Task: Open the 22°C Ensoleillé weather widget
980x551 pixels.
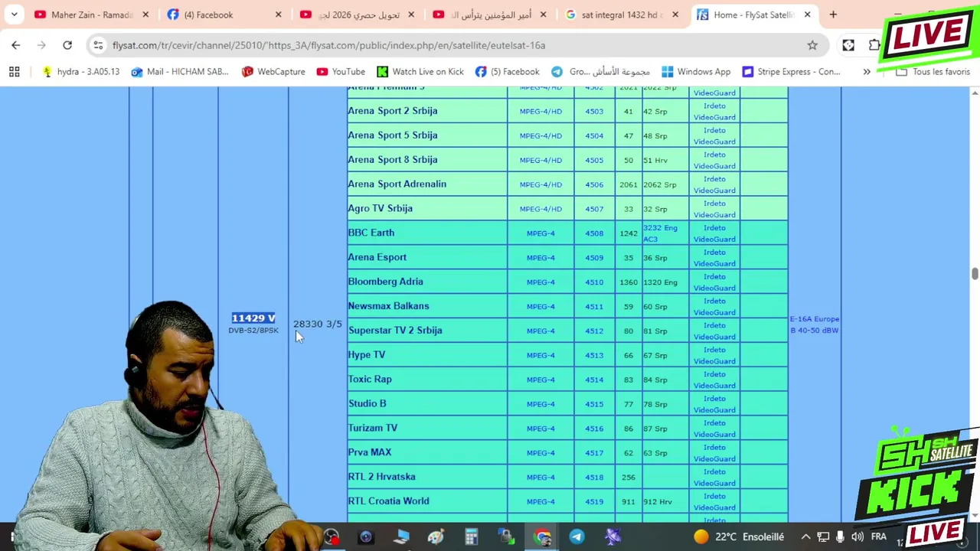Action: [740, 537]
